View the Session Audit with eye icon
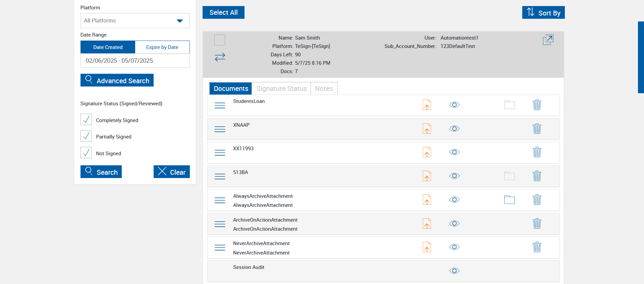This screenshot has width=644, height=284. point(454,271)
